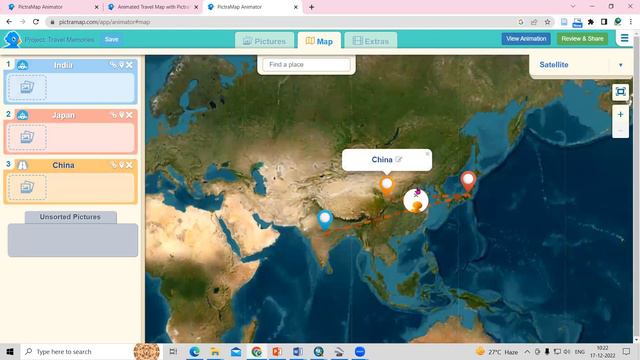Click the PictraMap bird logo

coord(12,40)
